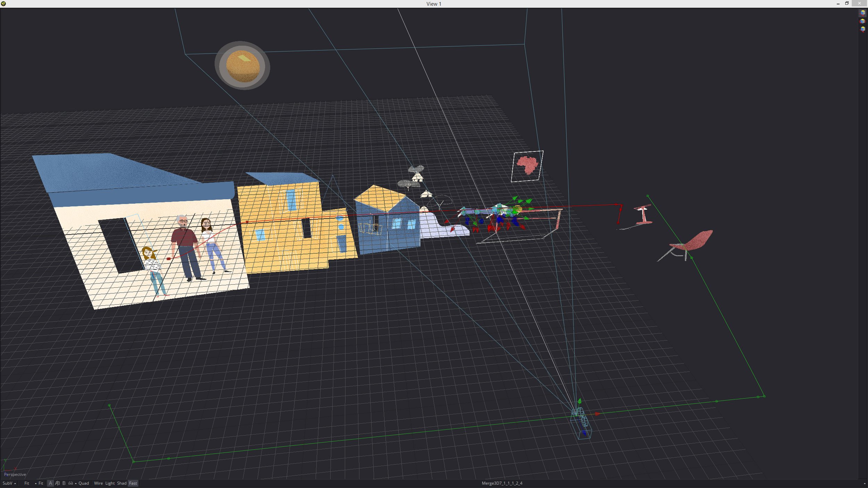
Task: Click the camera's green Y-axis arrow handle
Action: (x=579, y=401)
